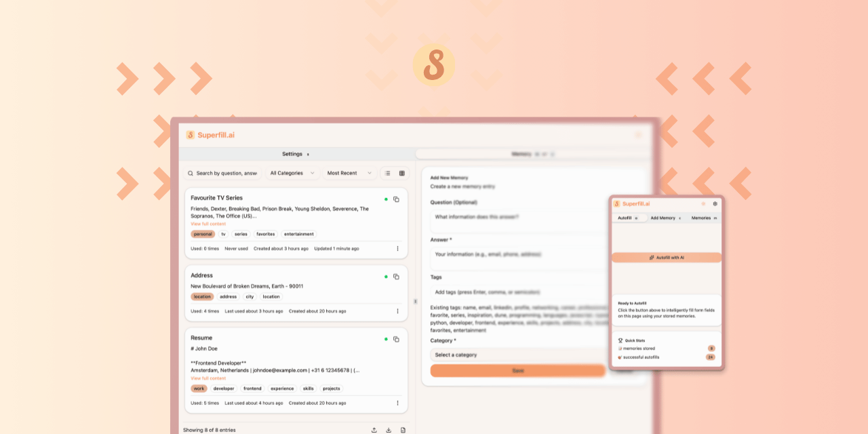Toggle the active dot on the Resume memory

click(387, 338)
